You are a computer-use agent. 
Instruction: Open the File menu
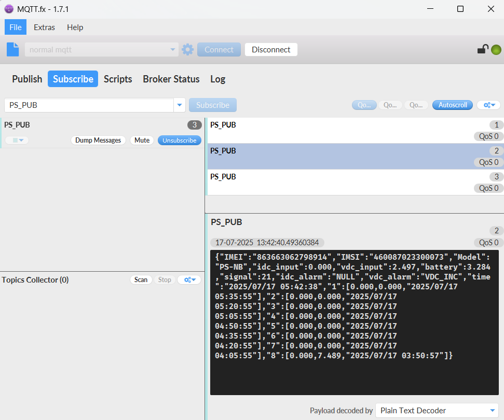[x=16, y=27]
